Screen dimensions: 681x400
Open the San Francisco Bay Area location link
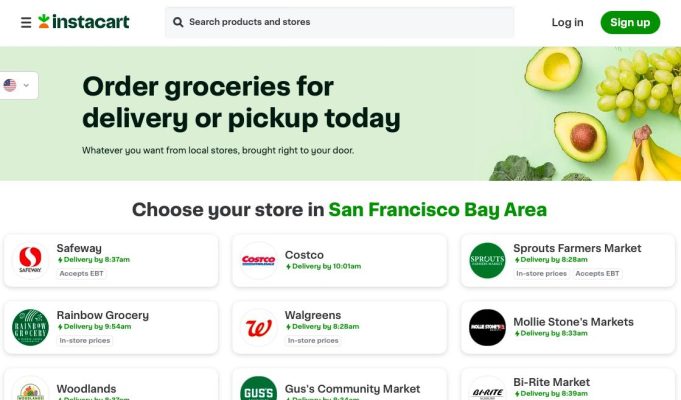[437, 210]
